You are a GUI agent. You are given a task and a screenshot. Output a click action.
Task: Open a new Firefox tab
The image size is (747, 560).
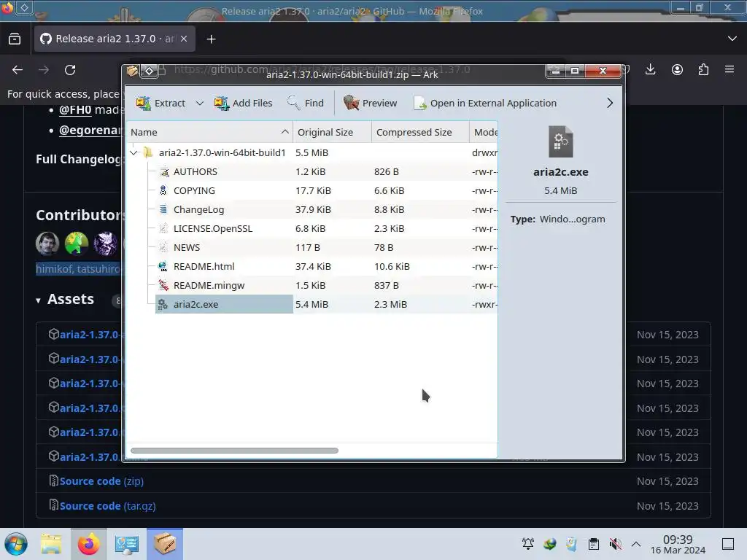(x=211, y=39)
